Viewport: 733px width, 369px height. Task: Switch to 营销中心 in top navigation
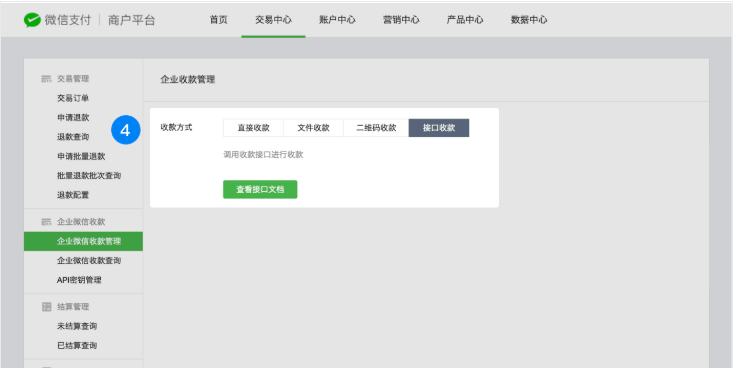point(401,20)
